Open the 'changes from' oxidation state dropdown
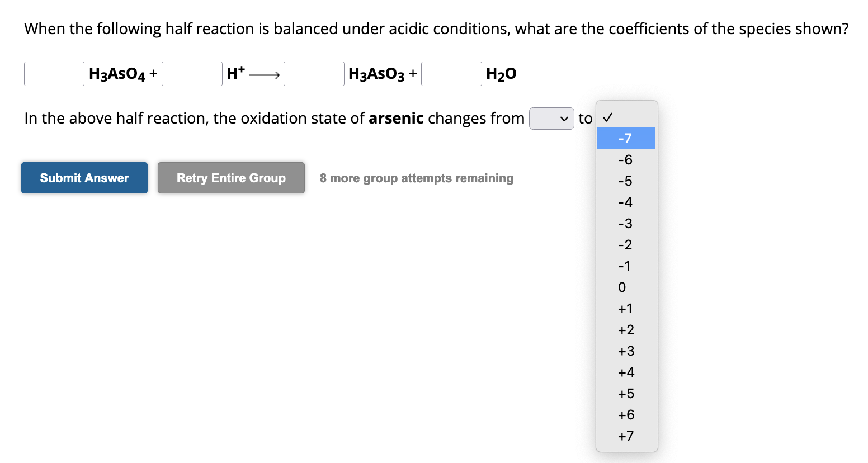The height and width of the screenshot is (463, 868). [x=551, y=119]
